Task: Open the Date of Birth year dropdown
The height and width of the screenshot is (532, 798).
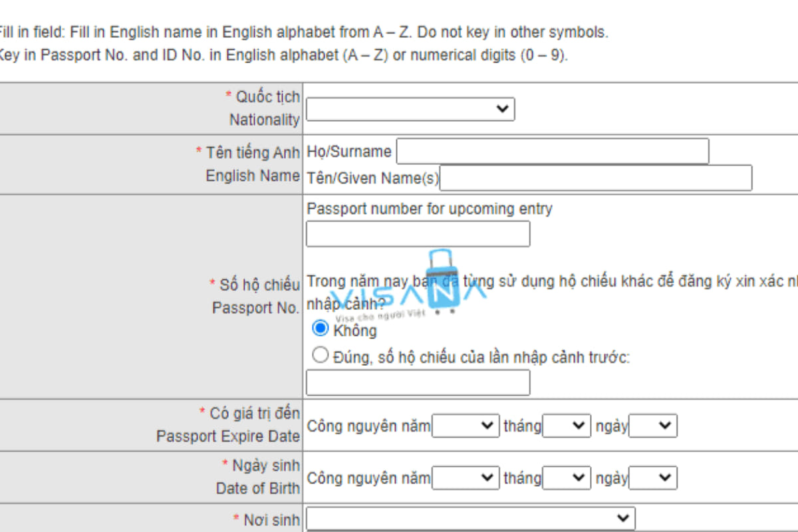Action: [465, 477]
